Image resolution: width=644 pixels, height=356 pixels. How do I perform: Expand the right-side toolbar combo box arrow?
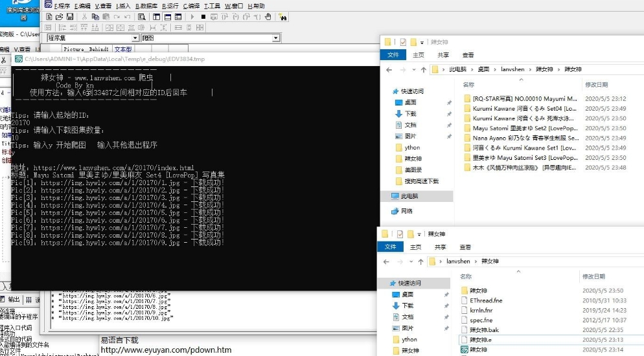point(275,38)
